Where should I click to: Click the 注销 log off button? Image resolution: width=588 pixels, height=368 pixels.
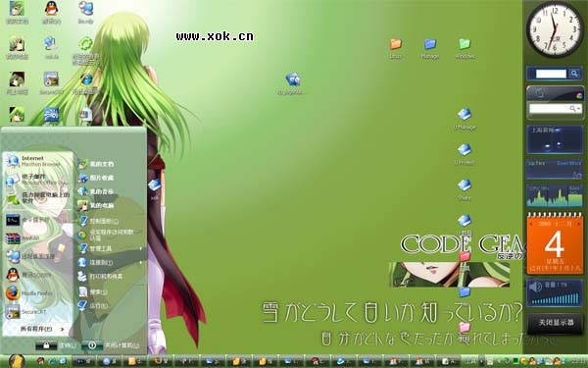tap(56, 345)
